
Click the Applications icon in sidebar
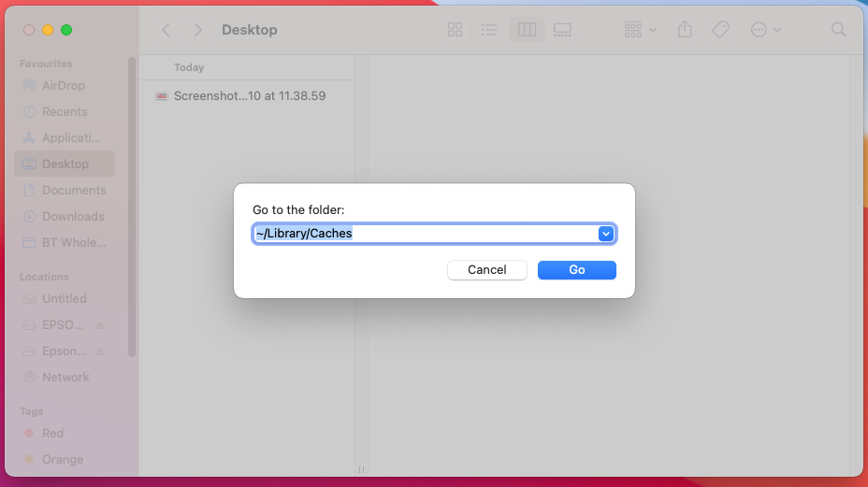(29, 137)
